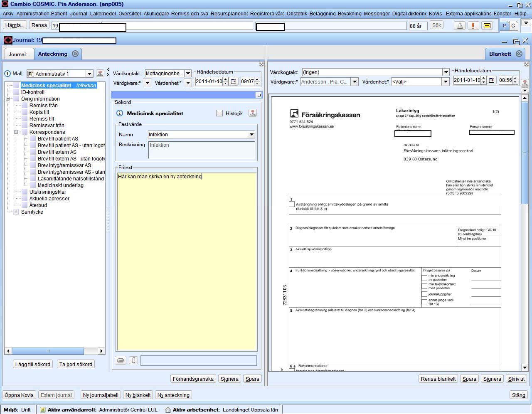Open Vårdkontakt dropdown in Anteckning panel
The image size is (532, 414).
click(188, 74)
